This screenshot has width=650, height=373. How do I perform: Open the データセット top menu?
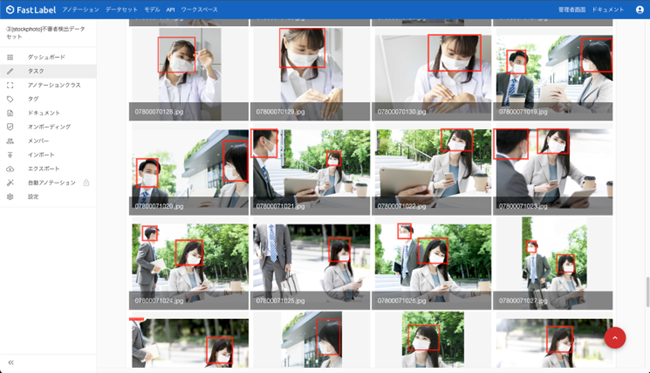point(121,10)
